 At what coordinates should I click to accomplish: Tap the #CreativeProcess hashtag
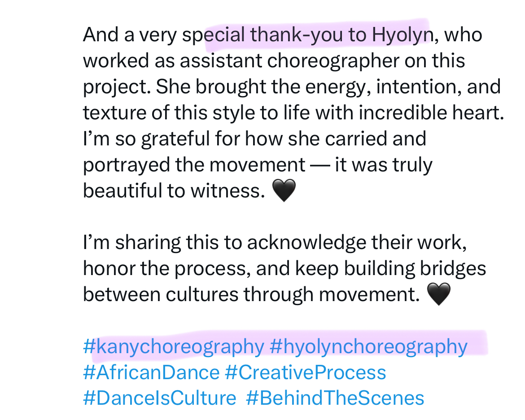pos(305,373)
